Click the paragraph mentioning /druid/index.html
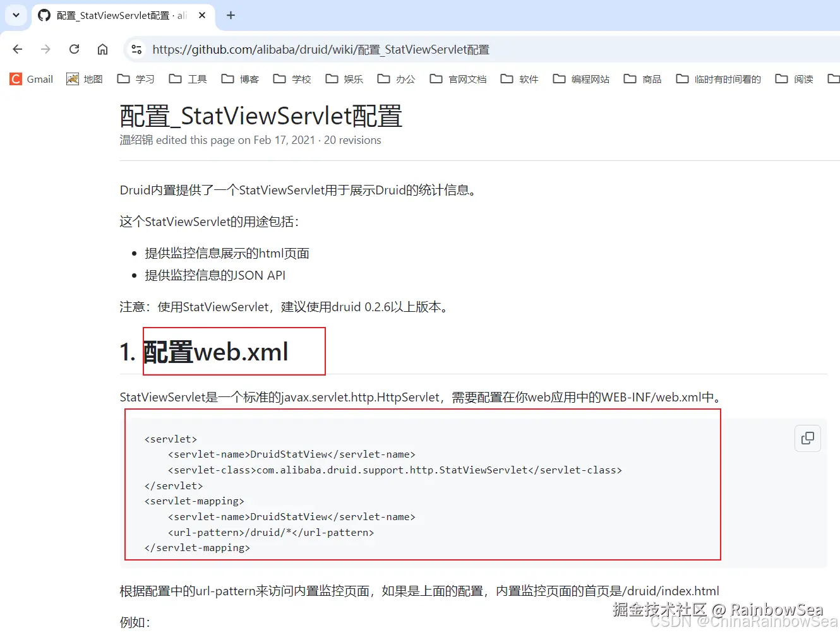This screenshot has height=635, width=840. click(x=419, y=591)
